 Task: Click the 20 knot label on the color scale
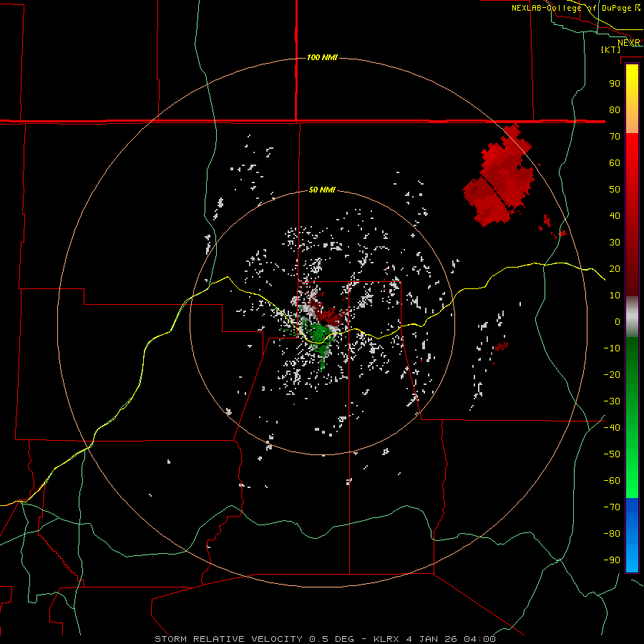click(x=615, y=268)
